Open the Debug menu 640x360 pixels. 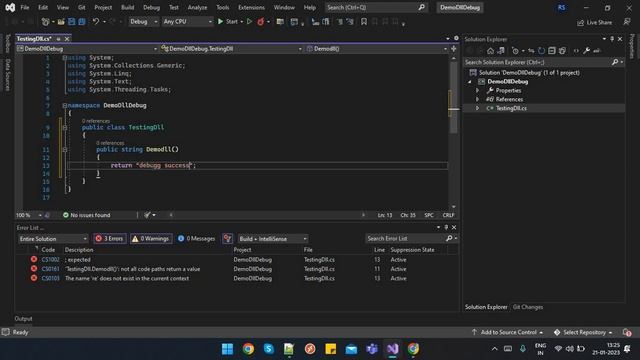click(151, 7)
